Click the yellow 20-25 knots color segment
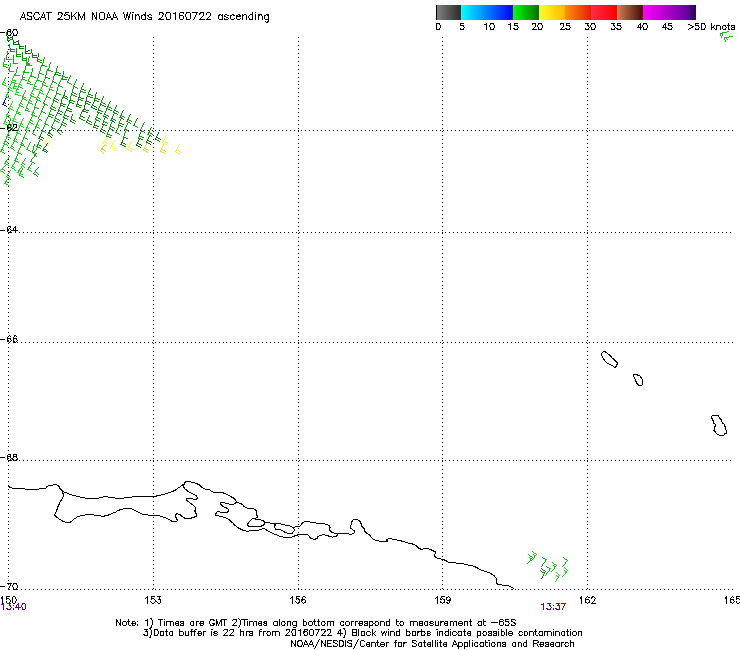 pyautogui.click(x=552, y=12)
